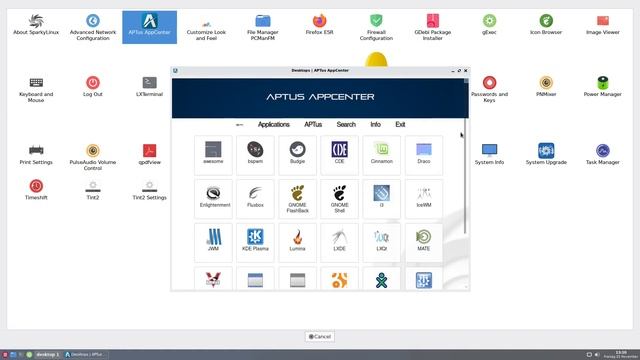Open Power Manager launcher
Image resolution: width=640 pixels, height=360 pixels.
point(602,87)
